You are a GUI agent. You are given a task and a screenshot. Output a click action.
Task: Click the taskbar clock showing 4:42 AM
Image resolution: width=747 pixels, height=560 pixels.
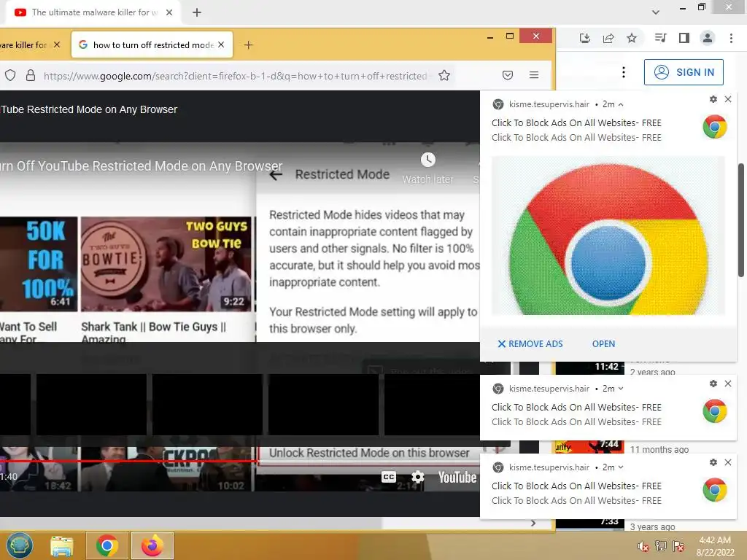(x=715, y=546)
